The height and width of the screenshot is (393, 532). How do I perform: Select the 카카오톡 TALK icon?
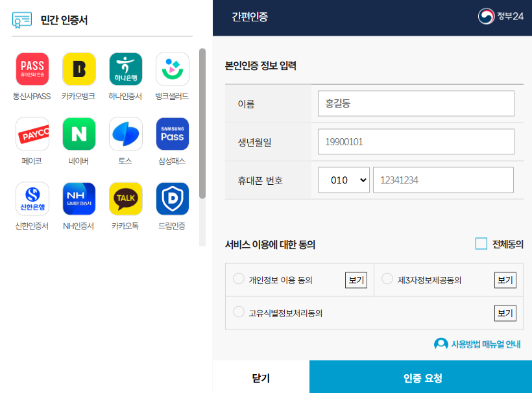[125, 198]
